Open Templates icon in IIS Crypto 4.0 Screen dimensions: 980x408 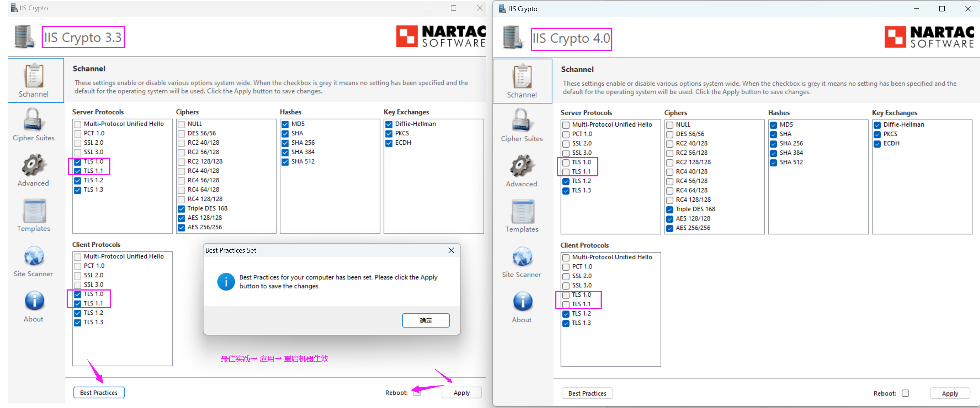point(521,216)
